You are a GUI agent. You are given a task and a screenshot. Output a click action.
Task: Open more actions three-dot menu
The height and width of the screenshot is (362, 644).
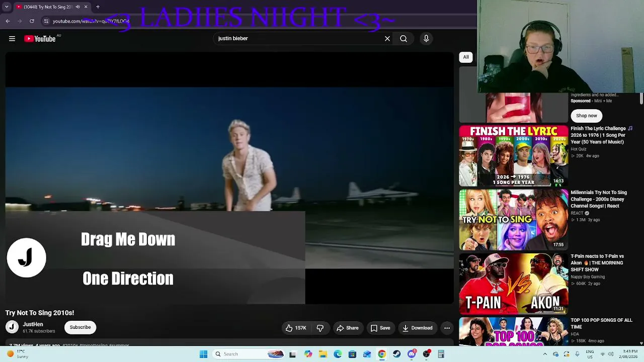447,328
